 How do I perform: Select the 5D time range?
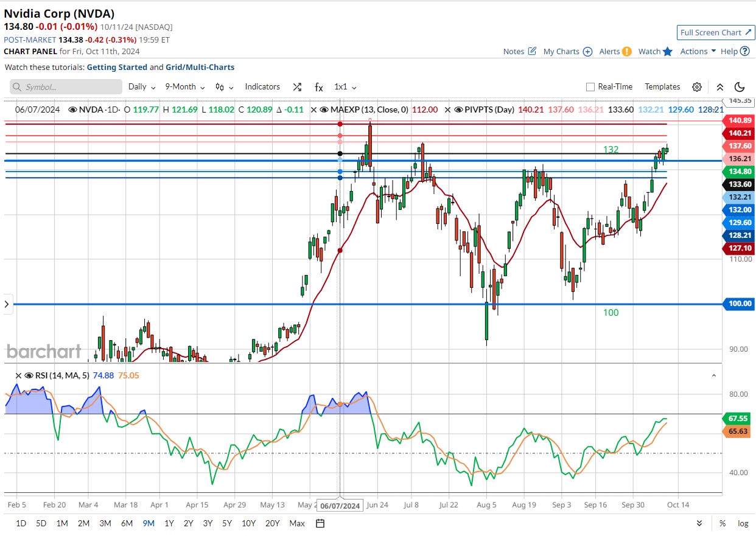[41, 523]
